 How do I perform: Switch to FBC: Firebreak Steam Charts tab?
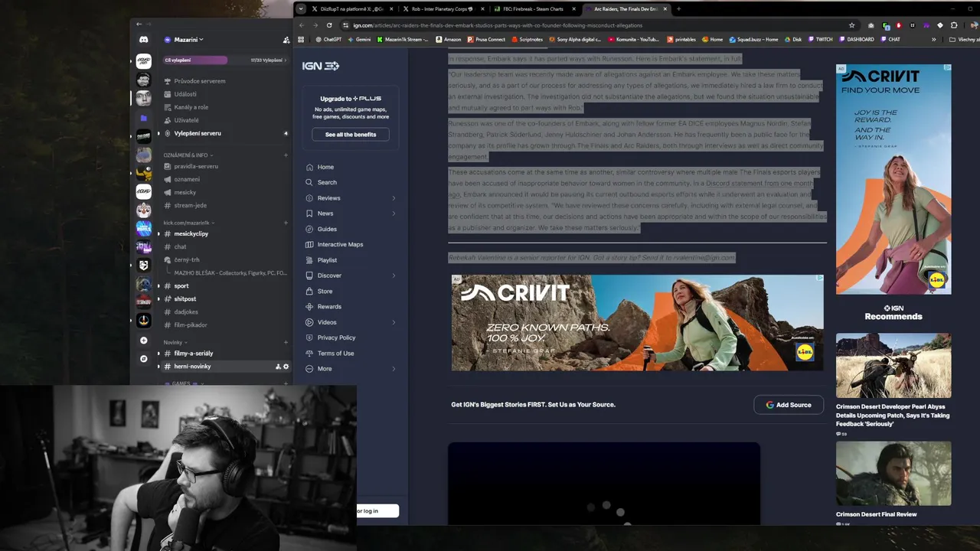[x=534, y=9]
